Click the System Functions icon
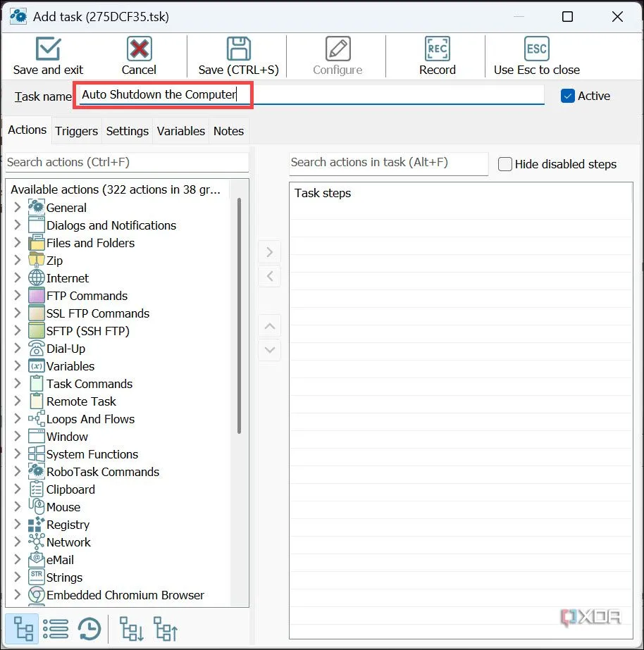The height and width of the screenshot is (650, 644). coord(36,454)
